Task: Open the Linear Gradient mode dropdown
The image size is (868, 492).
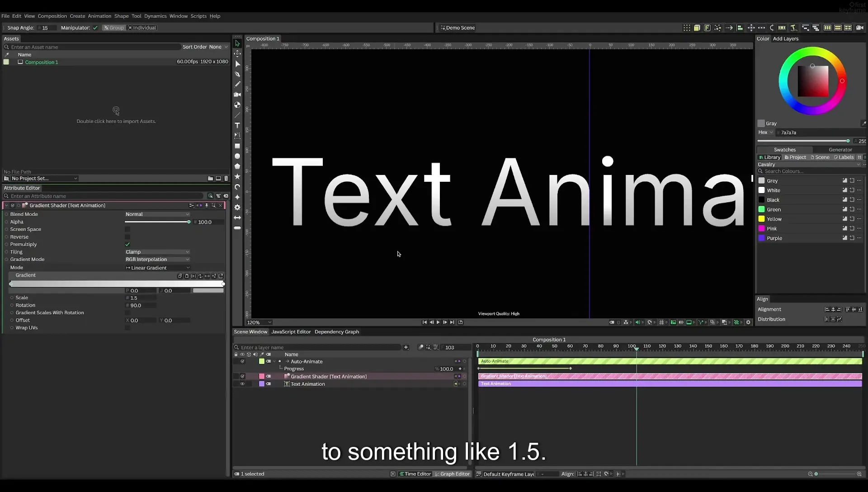Action: click(x=157, y=268)
